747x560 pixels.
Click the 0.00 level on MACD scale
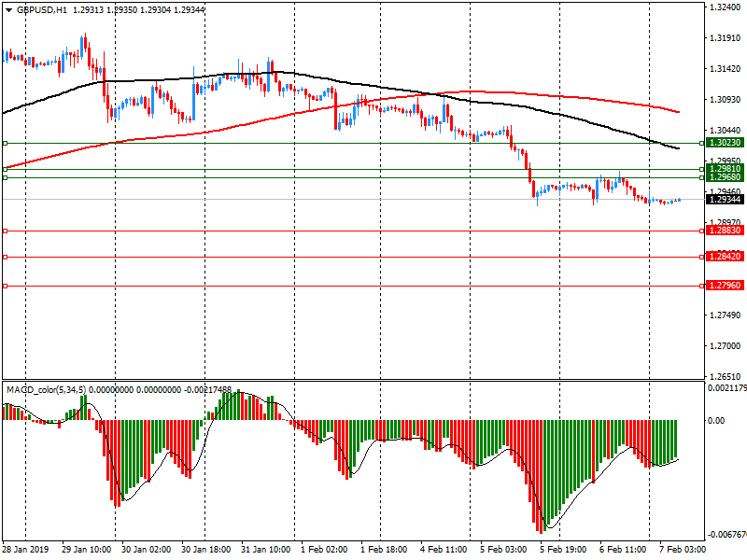point(716,420)
